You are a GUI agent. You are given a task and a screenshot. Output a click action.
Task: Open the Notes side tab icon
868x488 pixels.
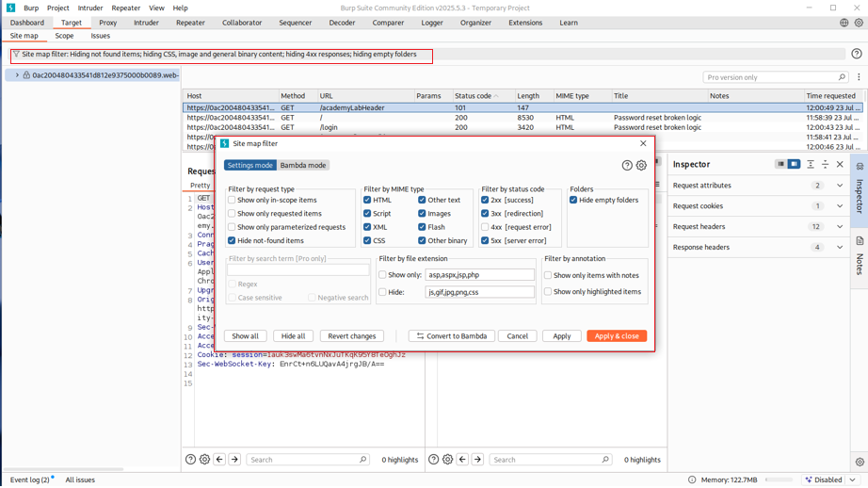pos(860,240)
